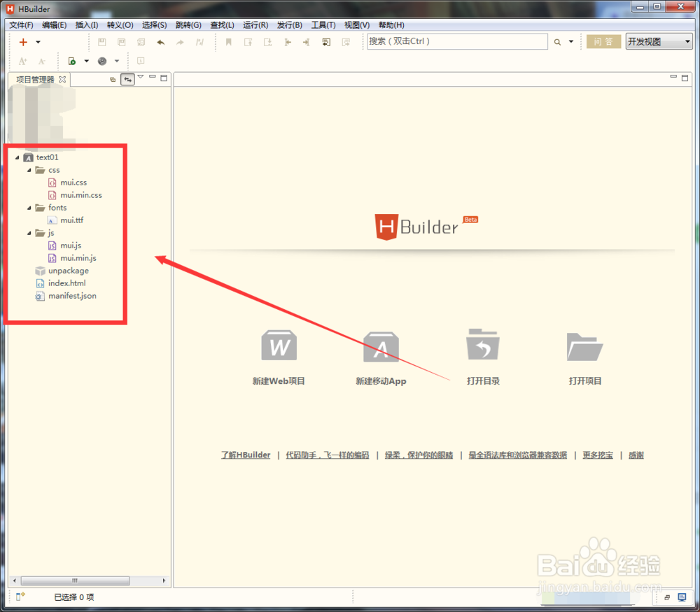Viewport: 700px width, 612px height.
Task: Click the Save As icon
Action: [x=121, y=42]
